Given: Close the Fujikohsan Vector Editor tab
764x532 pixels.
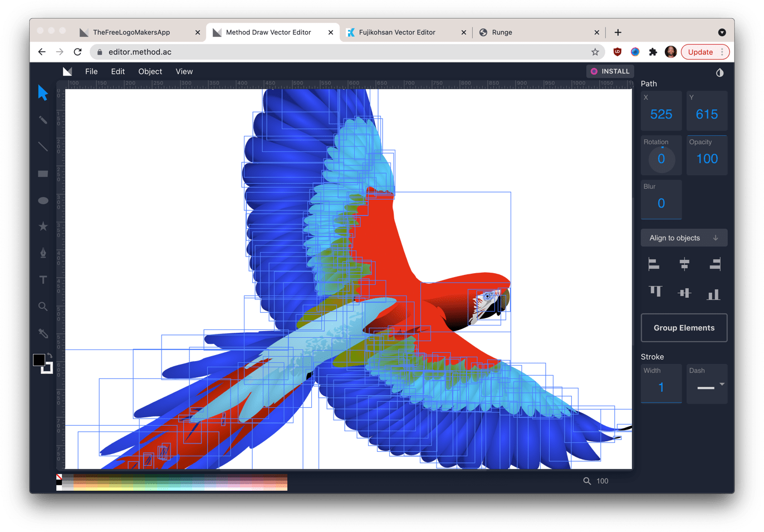Looking at the screenshot, I should coord(463,32).
